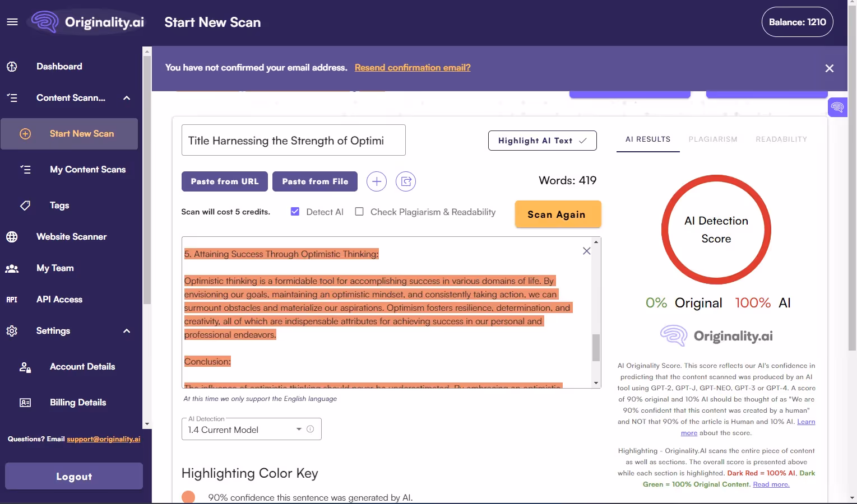Click the Logout button

(x=74, y=476)
